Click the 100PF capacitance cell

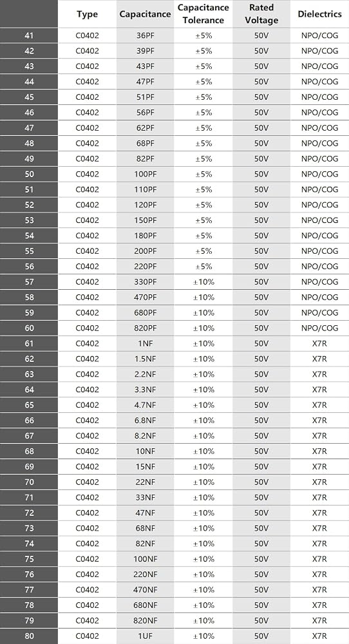(146, 174)
